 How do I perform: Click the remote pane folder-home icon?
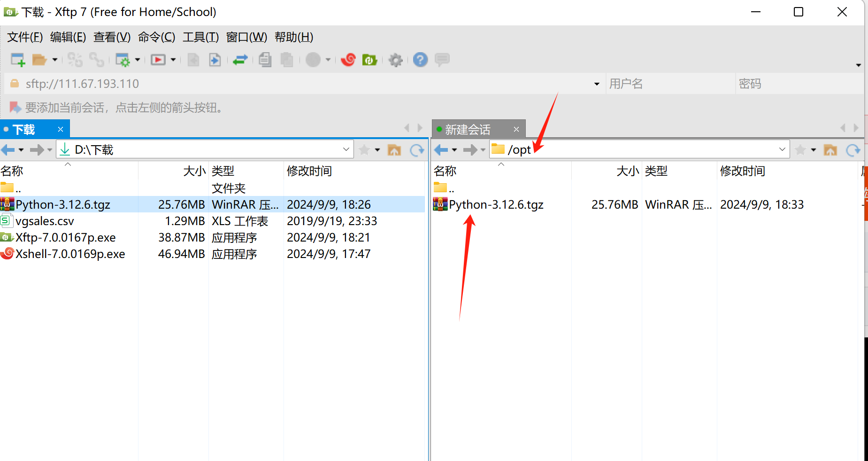(x=830, y=150)
